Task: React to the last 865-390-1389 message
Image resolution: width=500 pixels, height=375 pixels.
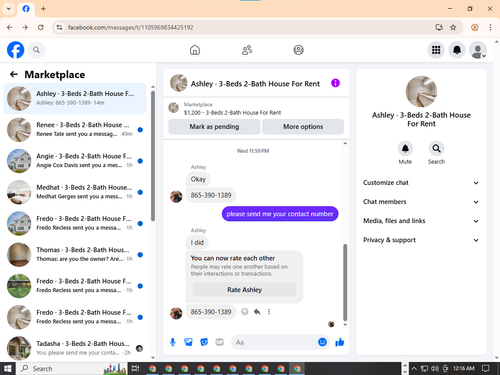Action: [245, 312]
